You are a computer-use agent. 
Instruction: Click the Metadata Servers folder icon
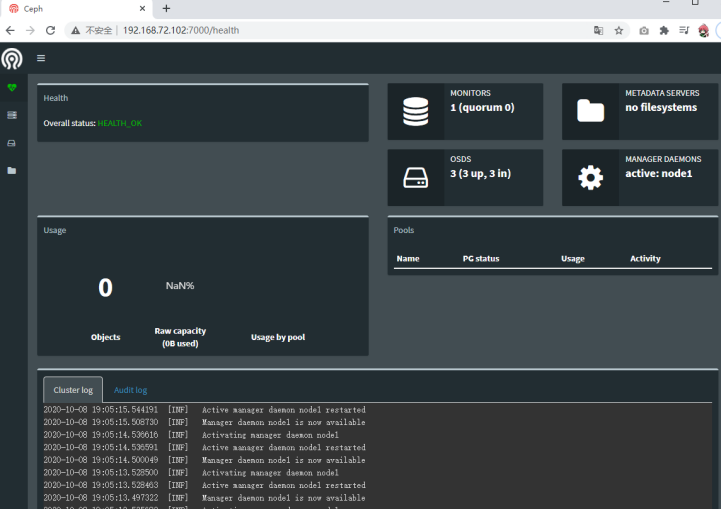tap(590, 112)
